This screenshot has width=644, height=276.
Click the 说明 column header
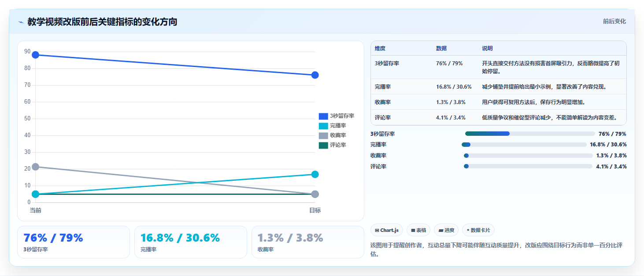click(488, 48)
